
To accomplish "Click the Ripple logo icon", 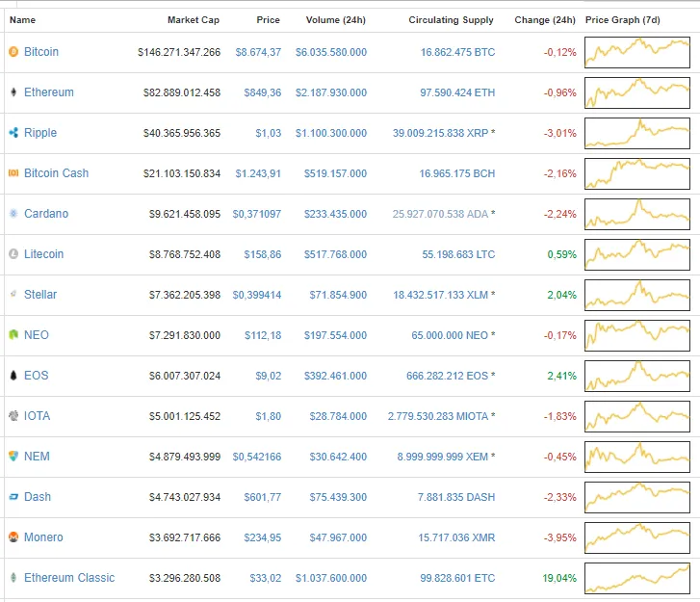I will click(13, 133).
